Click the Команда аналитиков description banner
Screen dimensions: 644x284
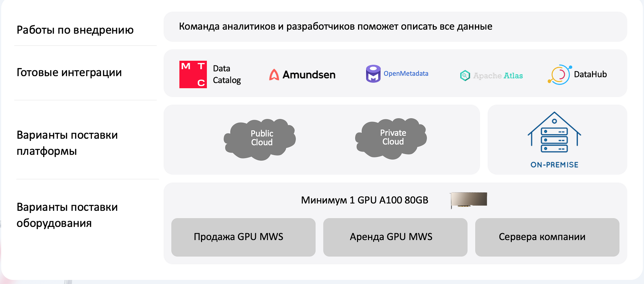[x=395, y=27]
